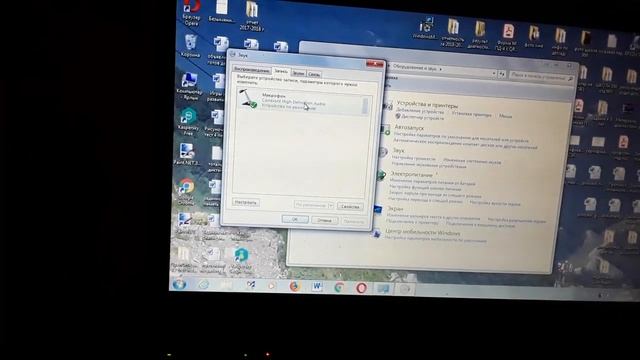Open Chrome from the taskbar
This screenshot has width=640, height=360.
[339, 287]
